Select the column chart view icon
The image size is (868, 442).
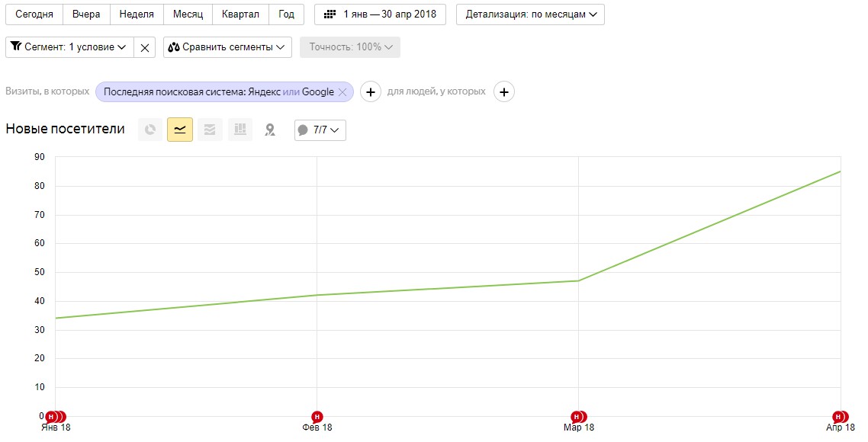(240, 130)
